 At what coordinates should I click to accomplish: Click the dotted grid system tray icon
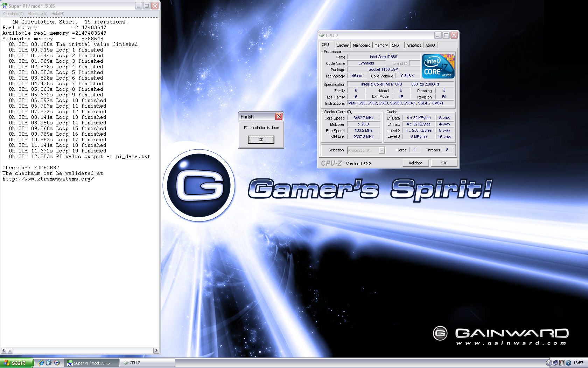pos(562,363)
